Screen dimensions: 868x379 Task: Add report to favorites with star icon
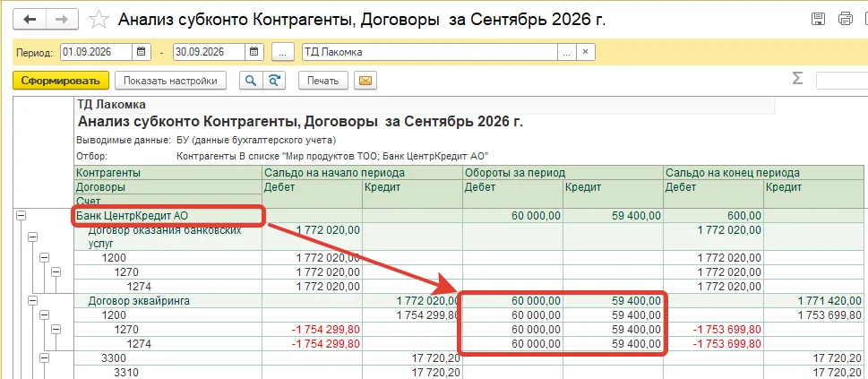[x=99, y=21]
